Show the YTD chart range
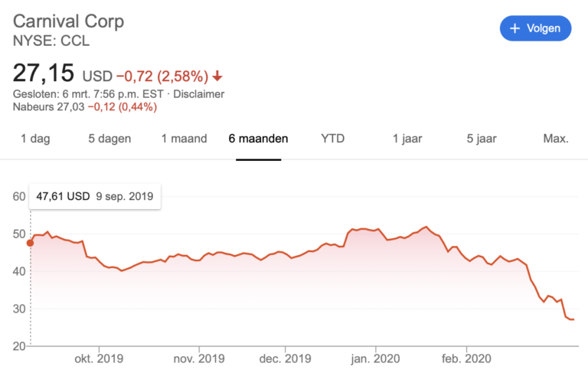Viewport: 588px width, 370px height. click(x=332, y=139)
